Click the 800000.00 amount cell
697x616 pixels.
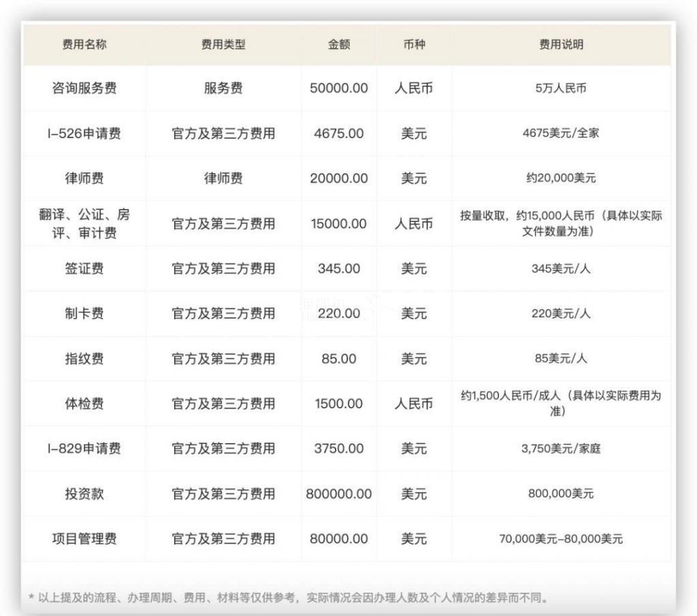click(x=338, y=493)
